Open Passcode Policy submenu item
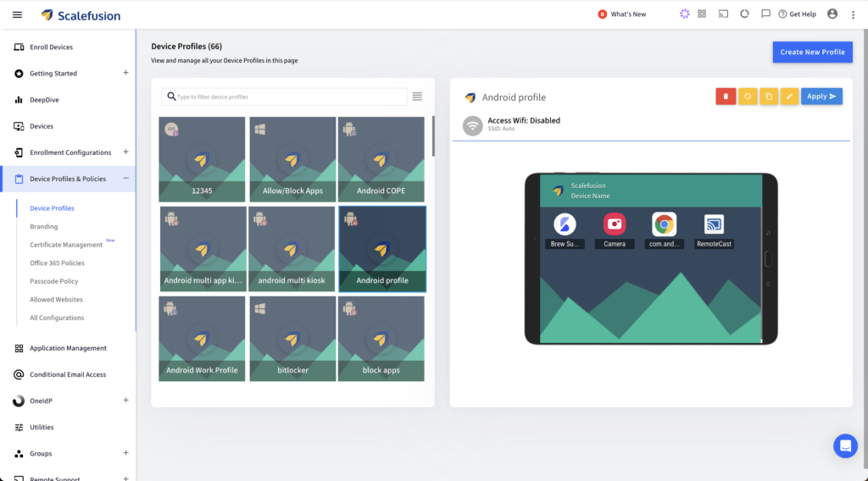The height and width of the screenshot is (481, 868). pos(53,281)
